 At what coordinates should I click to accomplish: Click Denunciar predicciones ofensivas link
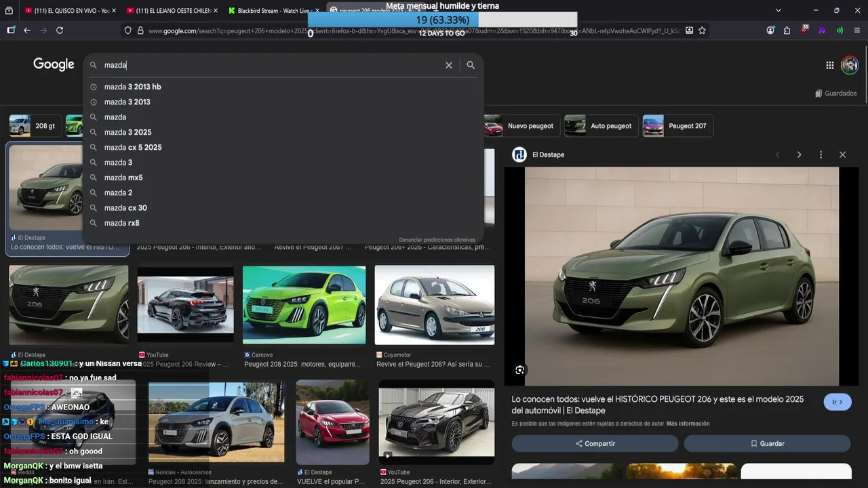(x=437, y=240)
